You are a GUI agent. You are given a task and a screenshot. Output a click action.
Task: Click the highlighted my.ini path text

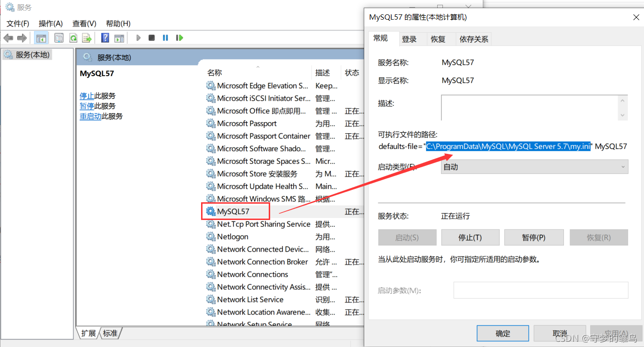tap(508, 147)
